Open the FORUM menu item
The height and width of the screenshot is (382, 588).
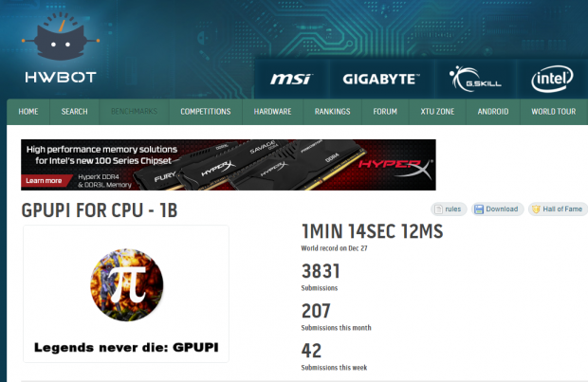coord(385,112)
